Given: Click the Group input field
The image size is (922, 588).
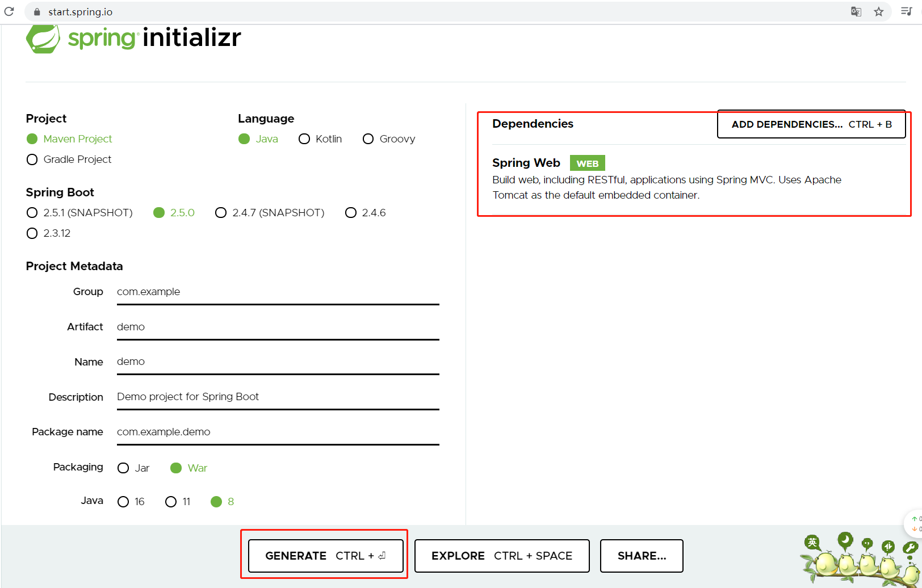Looking at the screenshot, I should pos(278,292).
